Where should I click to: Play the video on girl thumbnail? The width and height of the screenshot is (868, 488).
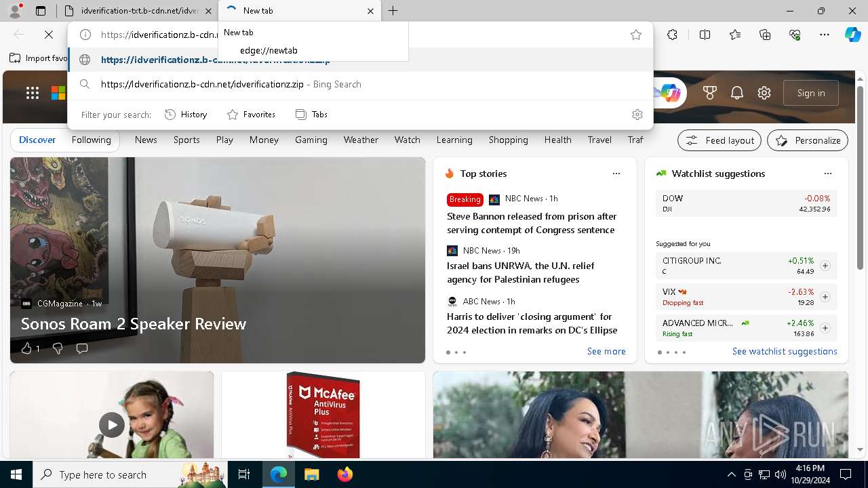coord(112,425)
